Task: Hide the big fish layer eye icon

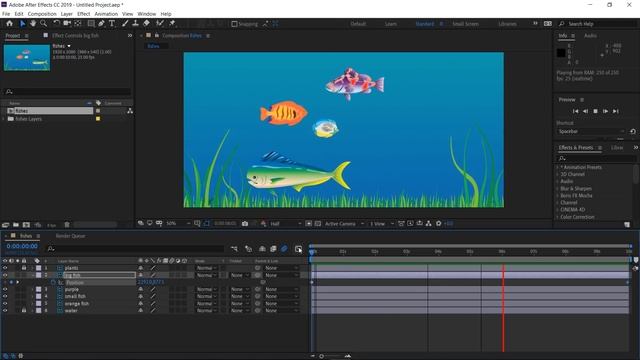Action: click(x=5, y=276)
